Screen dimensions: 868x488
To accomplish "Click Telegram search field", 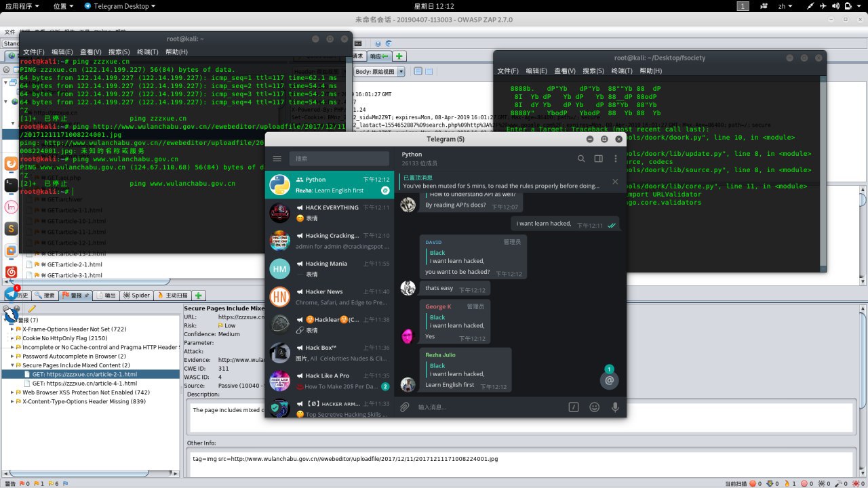I will (338, 159).
